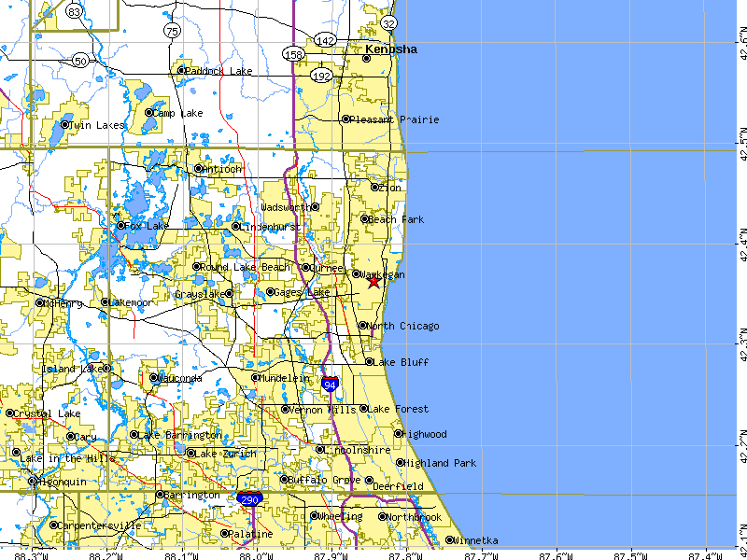The image size is (747, 560).
Task: Select the Twin Lakes city label
Action: [x=96, y=125]
